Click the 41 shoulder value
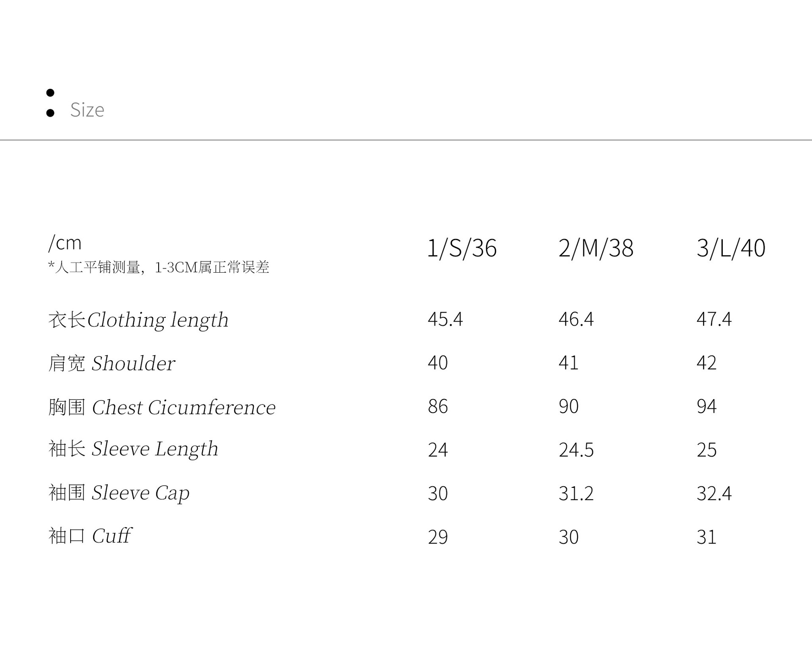Viewport: 812px width, 662px height. point(568,363)
